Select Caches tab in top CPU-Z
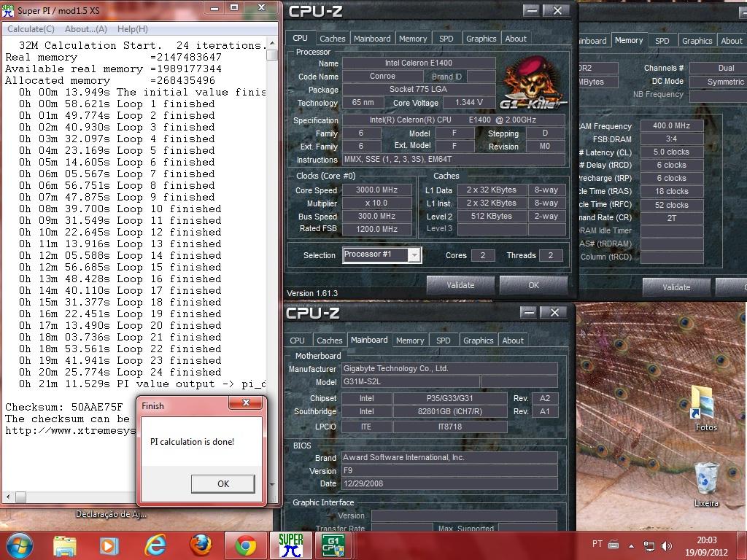The width and height of the screenshot is (747, 560). (x=332, y=39)
